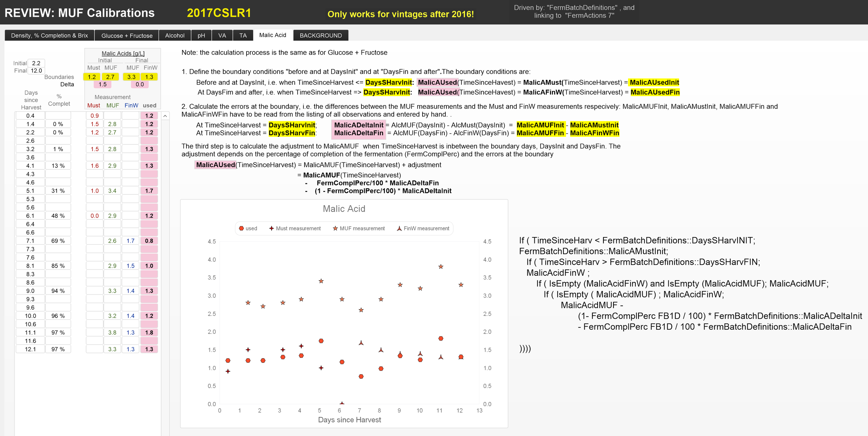
Task: Click the highlighted MalicAFinWFin term
Action: tap(594, 133)
